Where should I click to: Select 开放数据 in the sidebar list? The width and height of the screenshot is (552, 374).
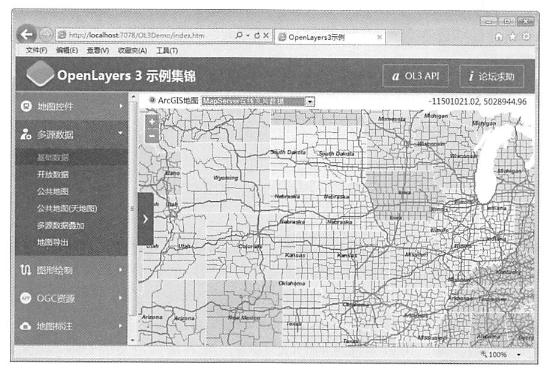53,174
